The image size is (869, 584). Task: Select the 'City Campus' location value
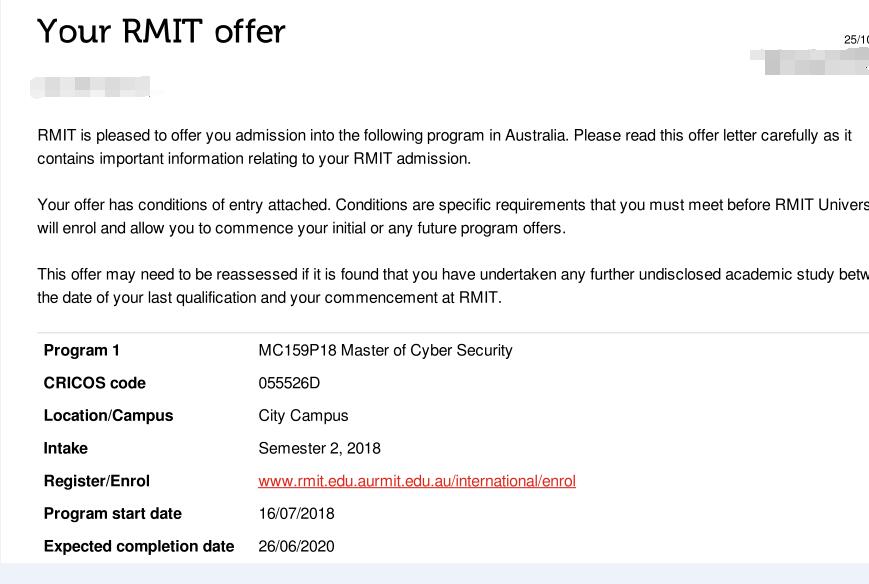[303, 416]
